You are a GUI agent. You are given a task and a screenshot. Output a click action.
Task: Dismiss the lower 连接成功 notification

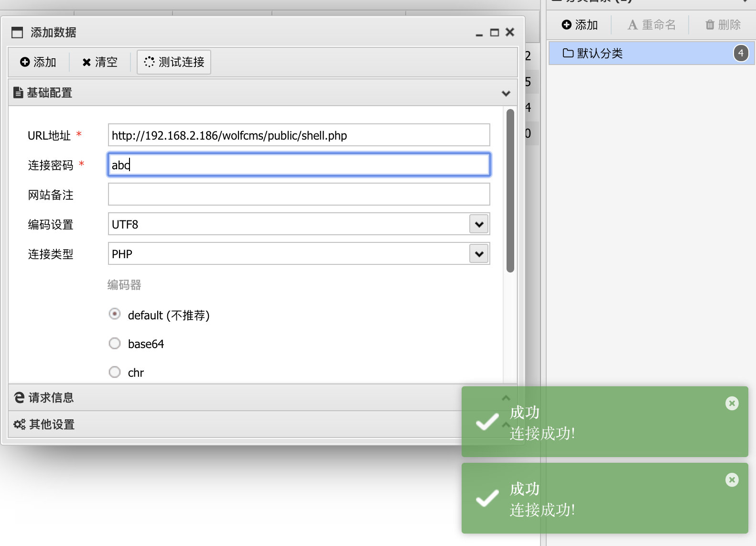(732, 480)
